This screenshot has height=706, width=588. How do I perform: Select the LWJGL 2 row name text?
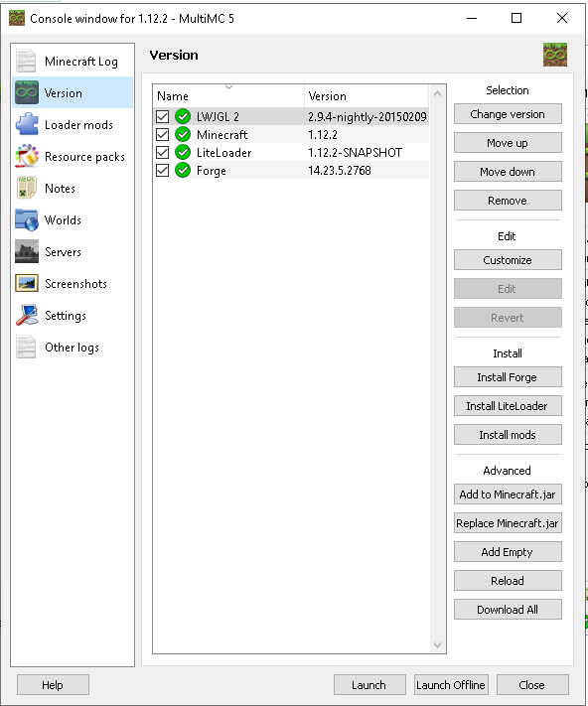[218, 117]
